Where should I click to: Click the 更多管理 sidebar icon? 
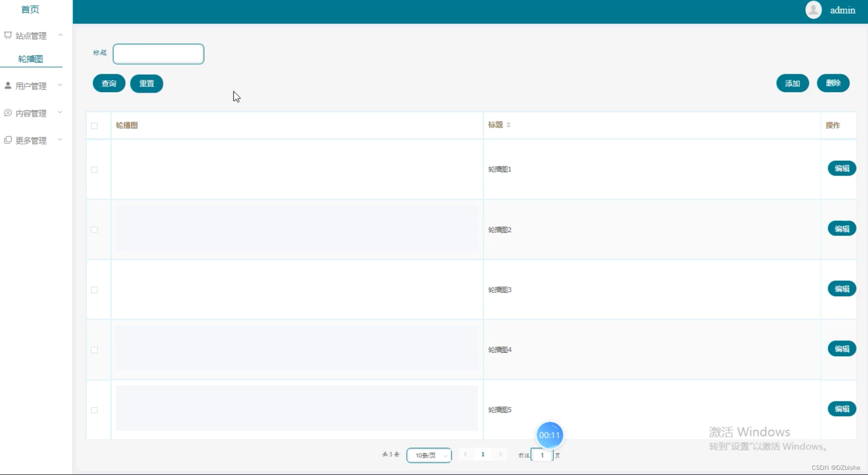(8, 140)
